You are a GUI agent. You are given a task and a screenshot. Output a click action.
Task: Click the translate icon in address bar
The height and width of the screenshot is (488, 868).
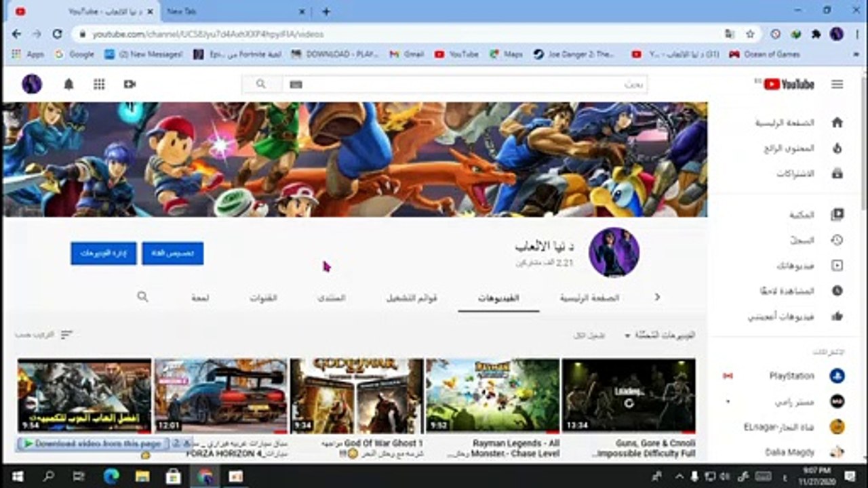tap(729, 33)
